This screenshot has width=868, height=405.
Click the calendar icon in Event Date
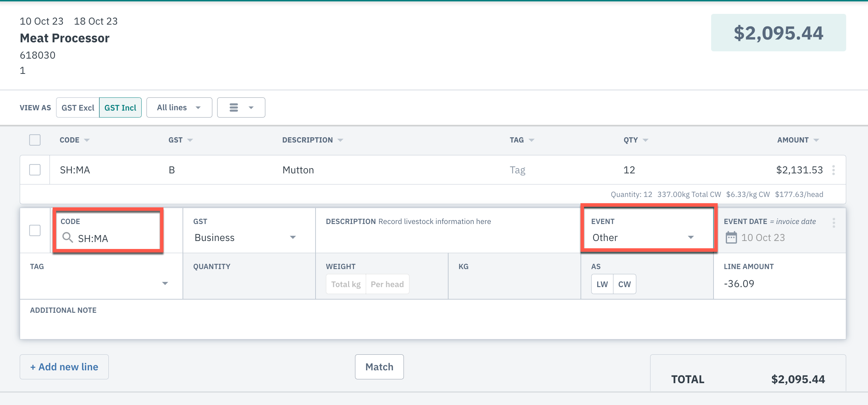[731, 238]
